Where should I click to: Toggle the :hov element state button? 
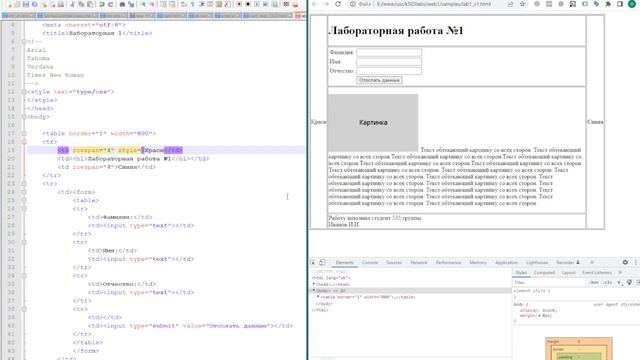(x=594, y=282)
